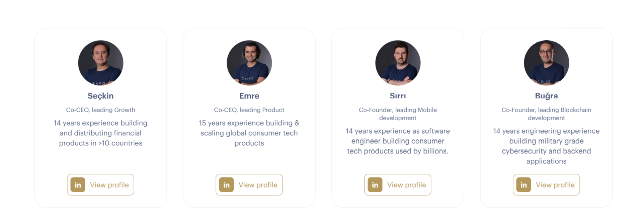Click the LinkedIn icon in Buğra's card

[524, 185]
